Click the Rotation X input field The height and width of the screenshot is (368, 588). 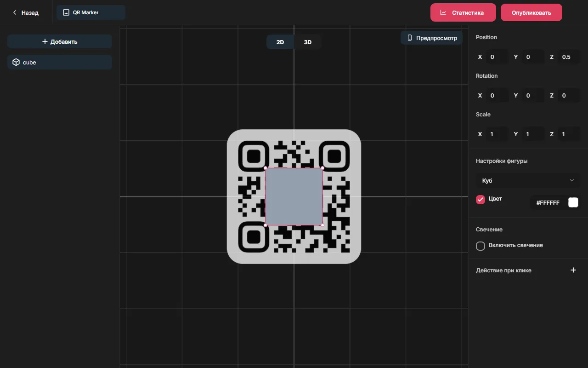coord(498,96)
